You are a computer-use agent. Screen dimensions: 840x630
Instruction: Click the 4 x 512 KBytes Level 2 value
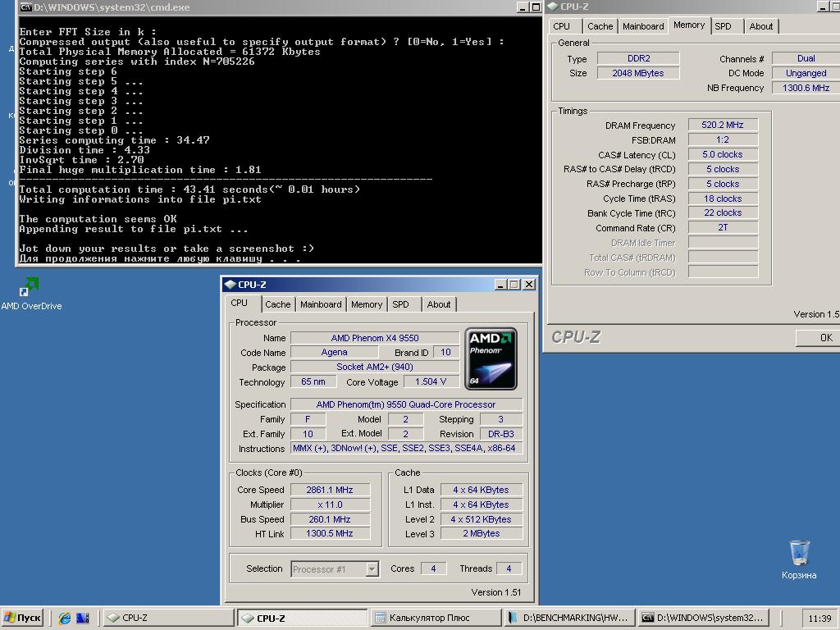point(481,519)
